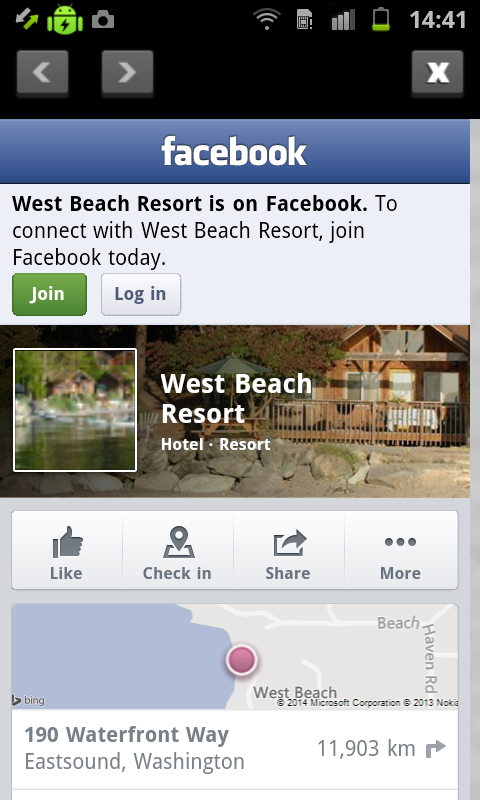Tap the Hotel · Resort category text
Image resolution: width=480 pixels, height=800 pixels.
pyautogui.click(x=215, y=444)
